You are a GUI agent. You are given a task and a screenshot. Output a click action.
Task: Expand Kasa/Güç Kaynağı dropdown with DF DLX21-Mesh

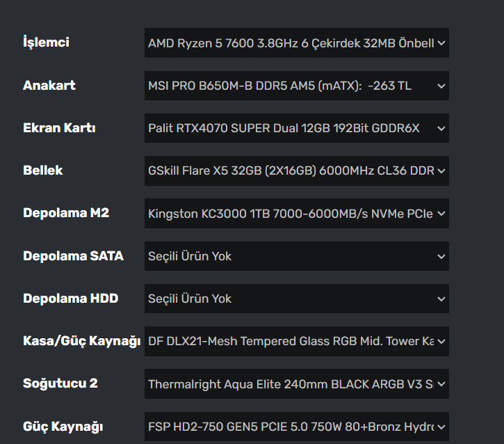click(297, 342)
